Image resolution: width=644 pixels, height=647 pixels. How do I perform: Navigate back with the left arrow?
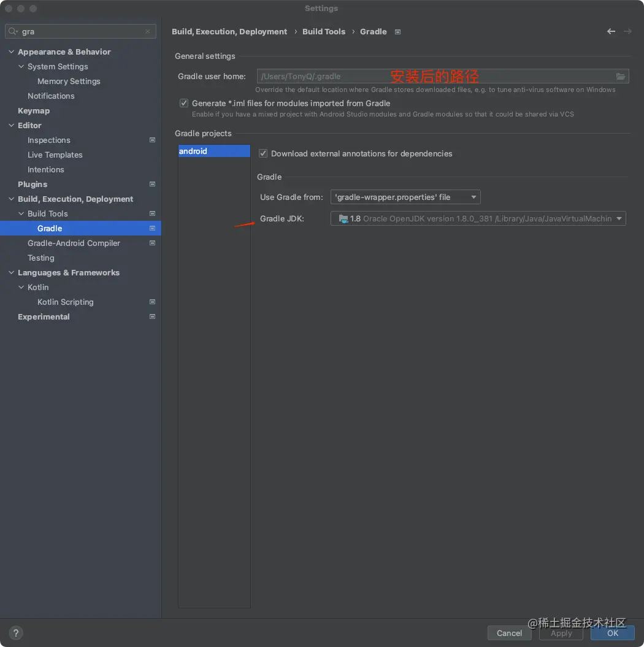pyautogui.click(x=611, y=31)
